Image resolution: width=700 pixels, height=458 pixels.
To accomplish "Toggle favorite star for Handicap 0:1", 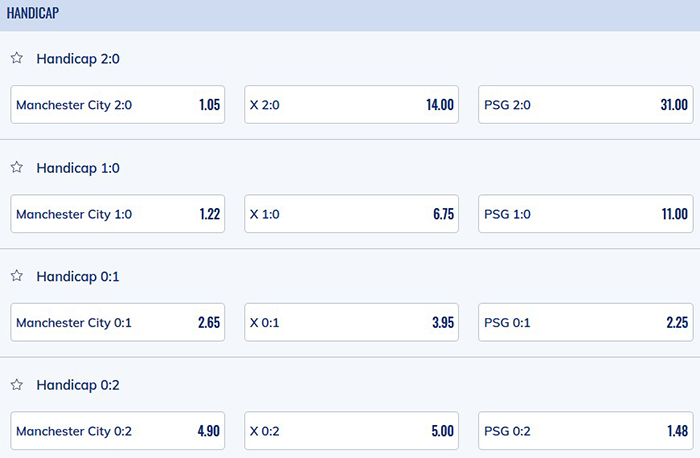I will point(17,275).
